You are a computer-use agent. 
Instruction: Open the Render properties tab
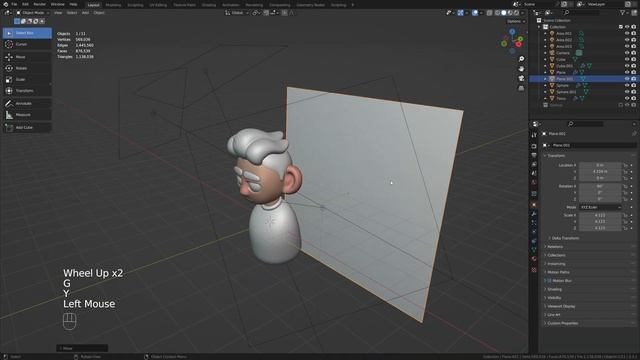click(x=534, y=146)
